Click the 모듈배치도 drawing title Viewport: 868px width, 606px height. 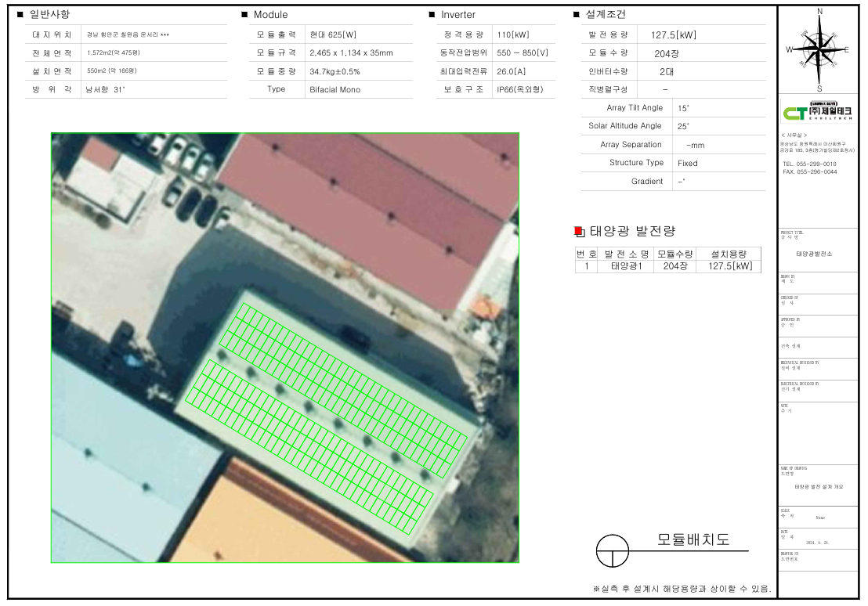(x=693, y=539)
